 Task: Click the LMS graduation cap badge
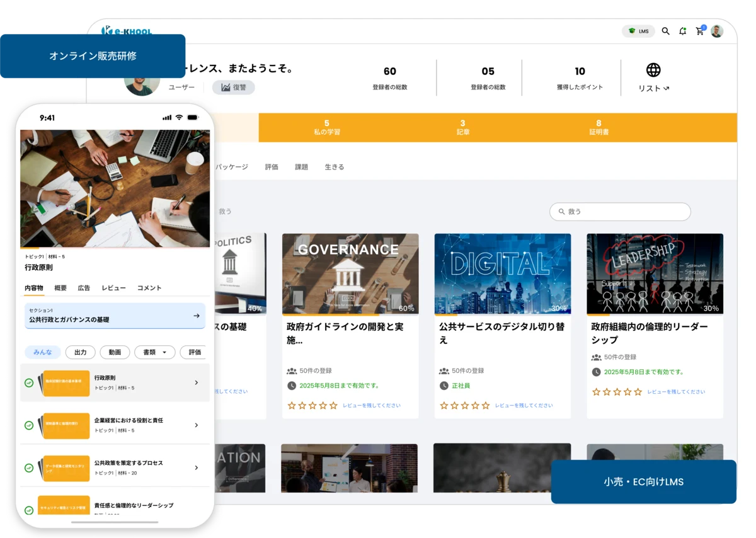638,30
